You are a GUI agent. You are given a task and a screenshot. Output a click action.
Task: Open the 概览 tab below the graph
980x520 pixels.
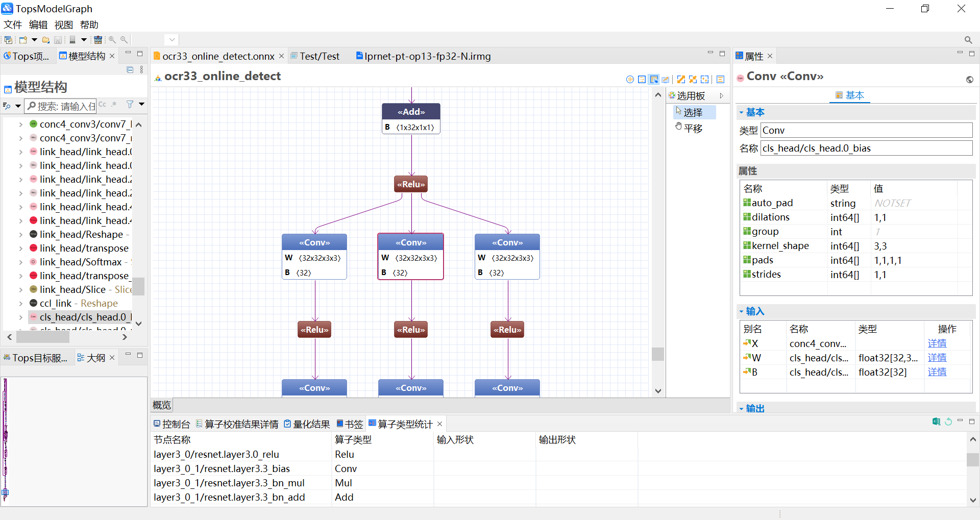162,405
